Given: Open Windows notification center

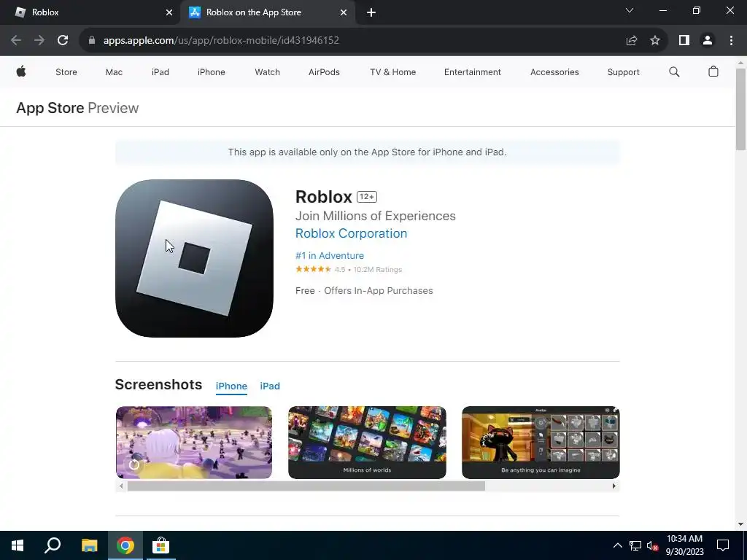Looking at the screenshot, I should [723, 545].
